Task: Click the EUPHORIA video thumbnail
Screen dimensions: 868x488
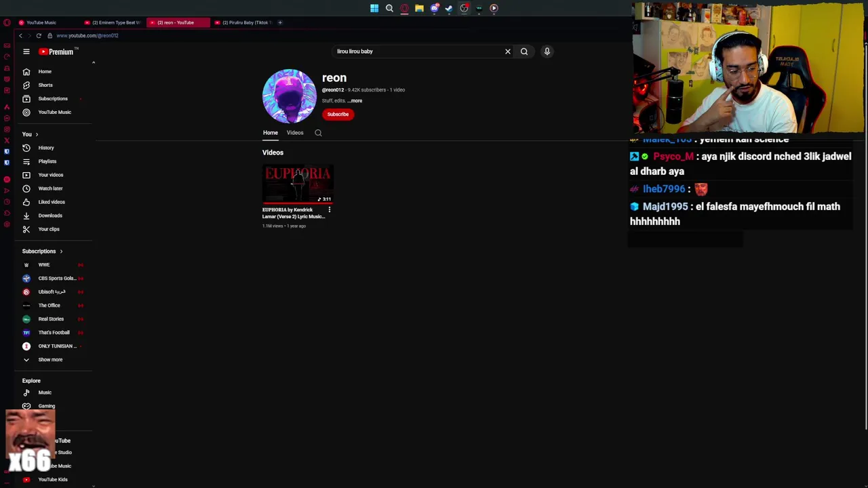Action: [298, 184]
